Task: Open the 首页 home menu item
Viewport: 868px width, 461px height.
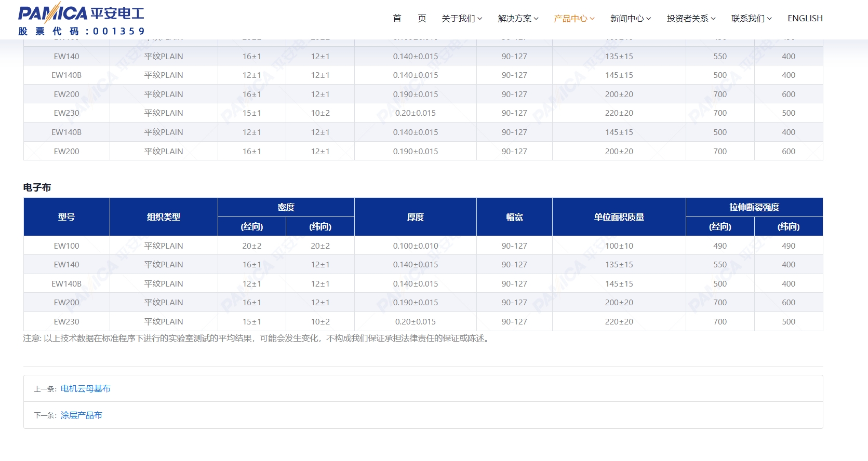Action: coord(409,18)
